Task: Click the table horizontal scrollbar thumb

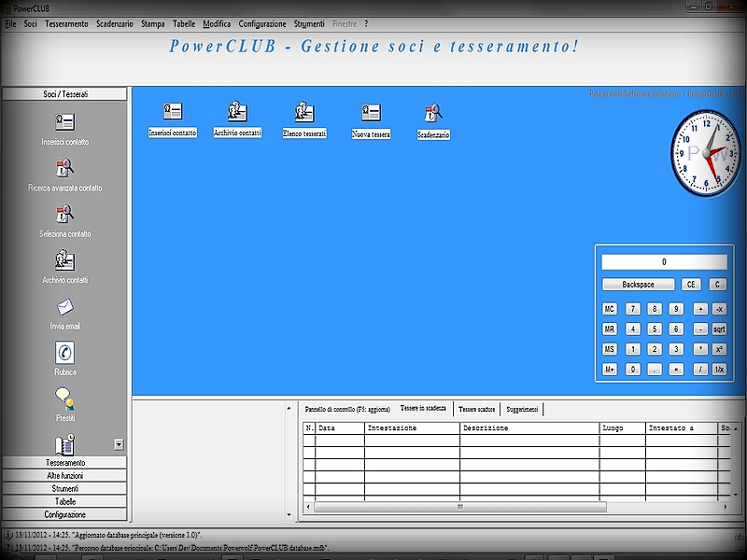Action: [460, 507]
